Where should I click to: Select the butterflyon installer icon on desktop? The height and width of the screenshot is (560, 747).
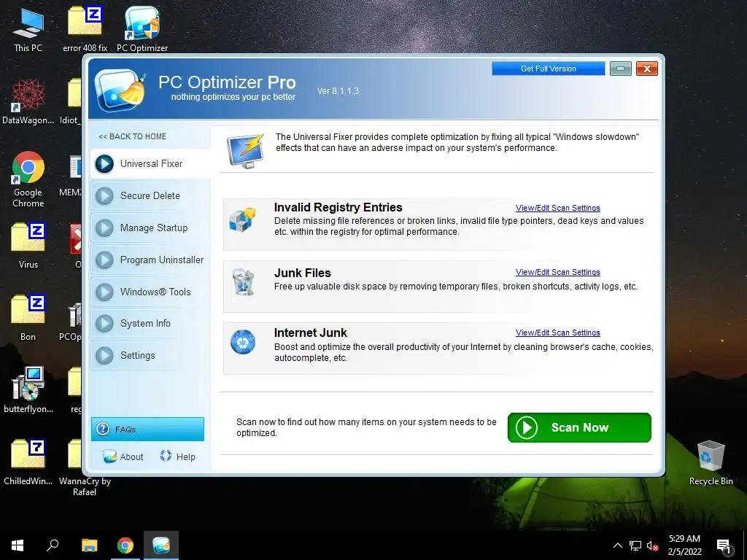point(28,390)
